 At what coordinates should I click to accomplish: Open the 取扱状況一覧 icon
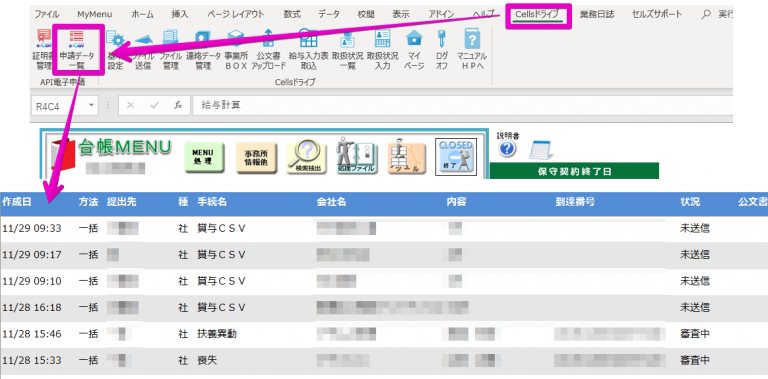coord(347,49)
